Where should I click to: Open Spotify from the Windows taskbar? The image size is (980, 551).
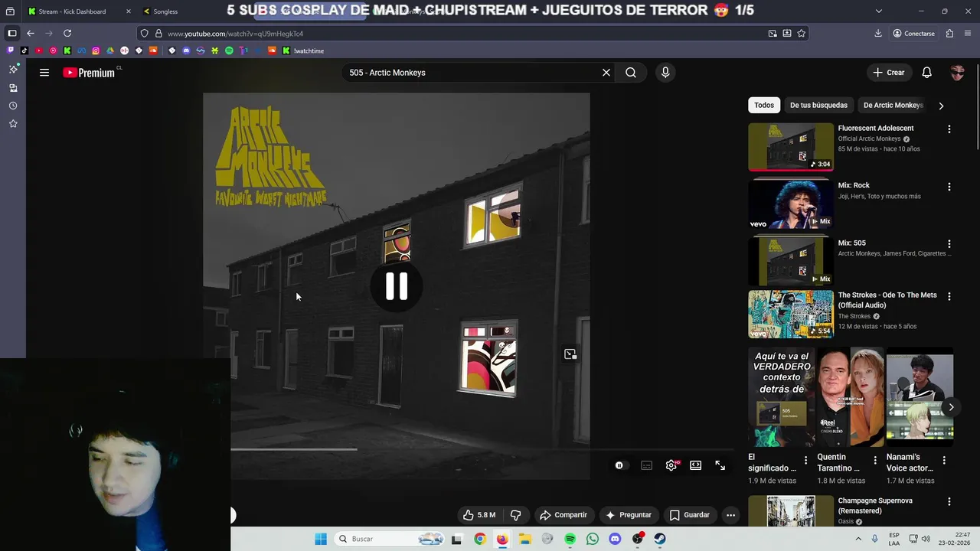click(x=570, y=539)
